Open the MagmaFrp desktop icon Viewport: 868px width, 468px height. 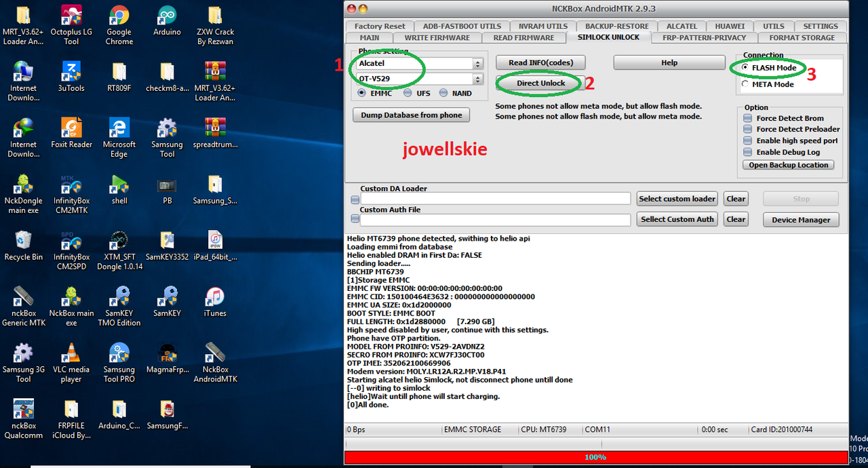click(x=167, y=358)
